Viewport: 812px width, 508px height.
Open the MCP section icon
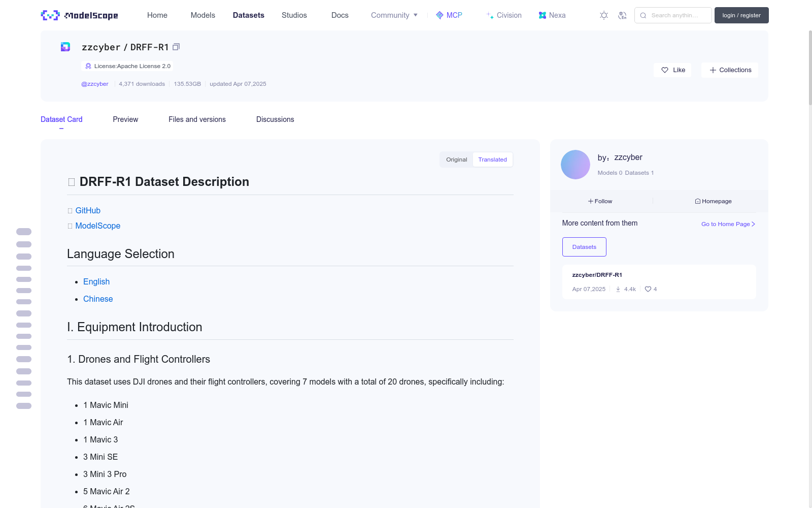pyautogui.click(x=439, y=15)
